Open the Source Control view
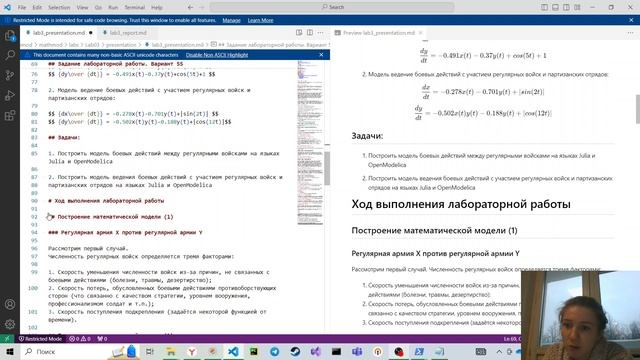This screenshot has height=360, width=640. pos(10,75)
